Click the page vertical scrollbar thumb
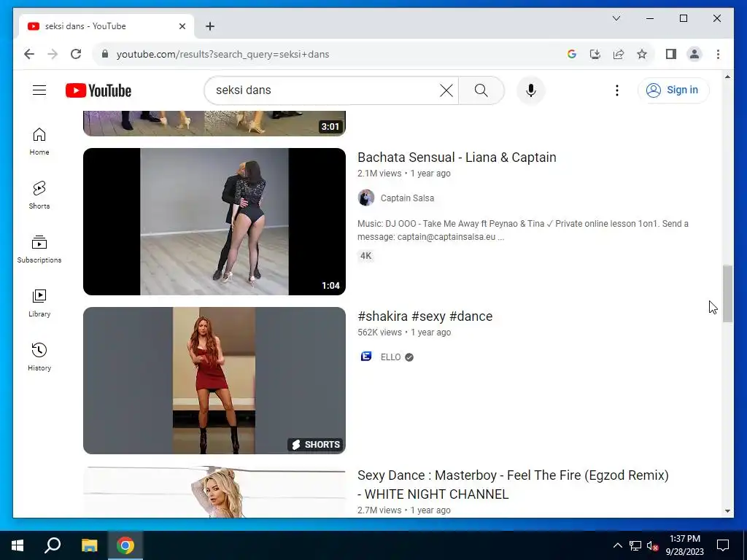747x560 pixels. click(727, 294)
